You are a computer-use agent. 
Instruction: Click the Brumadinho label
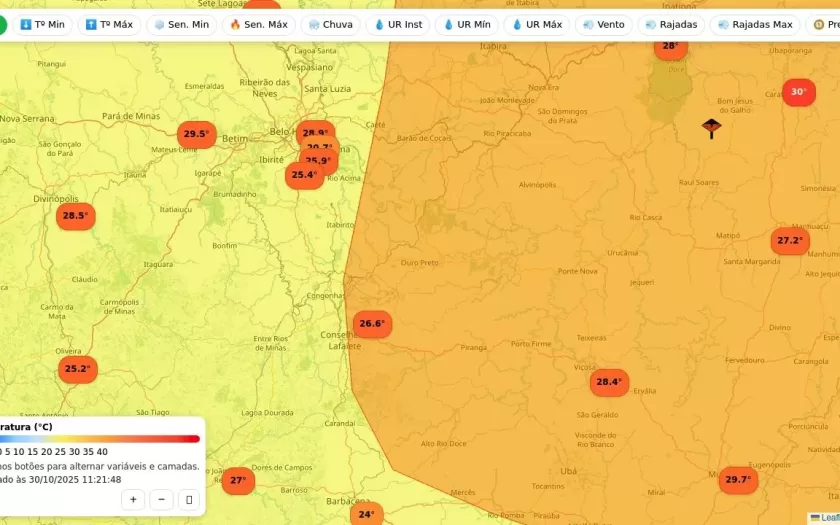[x=235, y=194]
